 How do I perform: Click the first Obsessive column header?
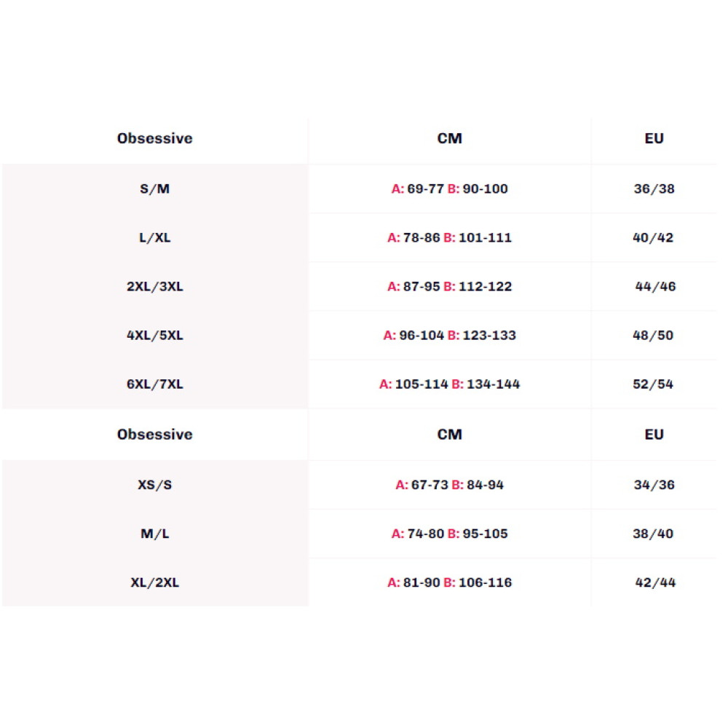[154, 138]
